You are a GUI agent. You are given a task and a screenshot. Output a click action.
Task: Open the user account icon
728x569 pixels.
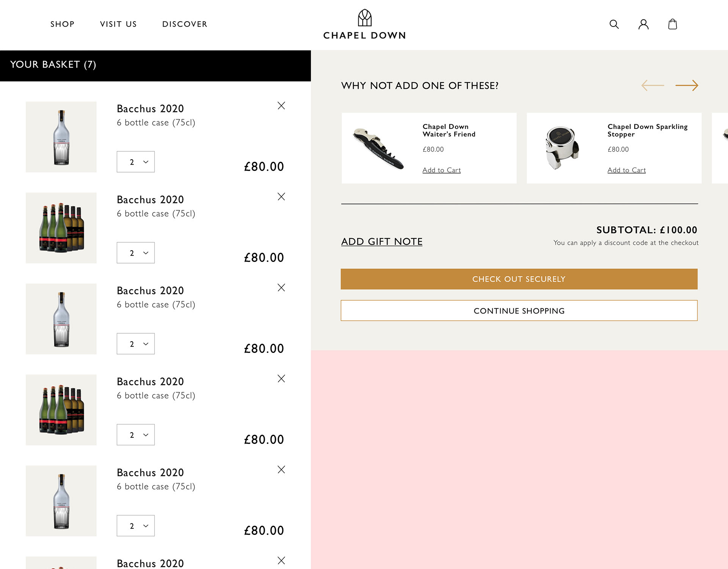point(643,24)
